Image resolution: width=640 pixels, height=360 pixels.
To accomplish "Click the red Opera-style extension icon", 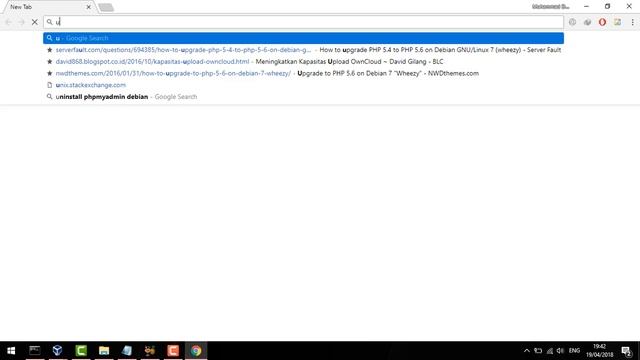I will (x=602, y=22).
